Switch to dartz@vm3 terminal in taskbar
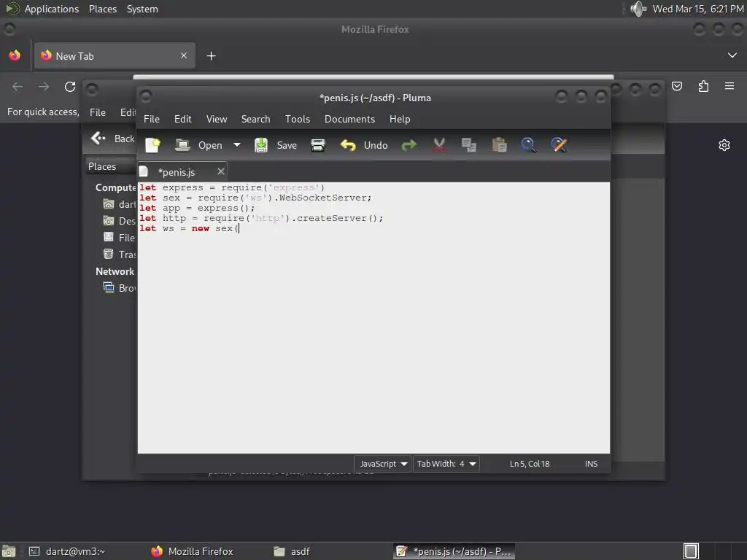This screenshot has height=560, width=747. (67, 551)
